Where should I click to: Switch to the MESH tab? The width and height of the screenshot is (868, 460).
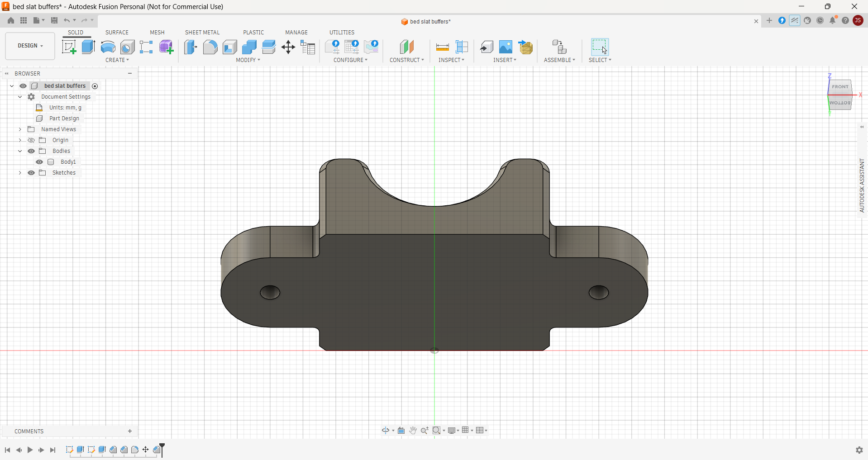coord(157,33)
